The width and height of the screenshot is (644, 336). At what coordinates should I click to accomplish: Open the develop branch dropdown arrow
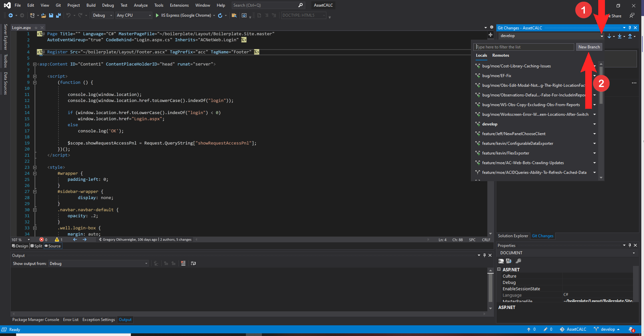[602, 36]
